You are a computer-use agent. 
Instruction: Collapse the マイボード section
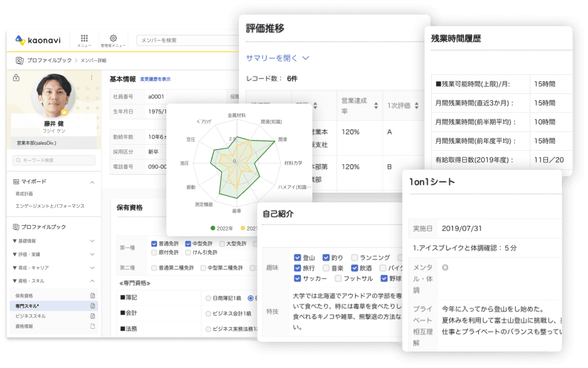tap(92, 182)
